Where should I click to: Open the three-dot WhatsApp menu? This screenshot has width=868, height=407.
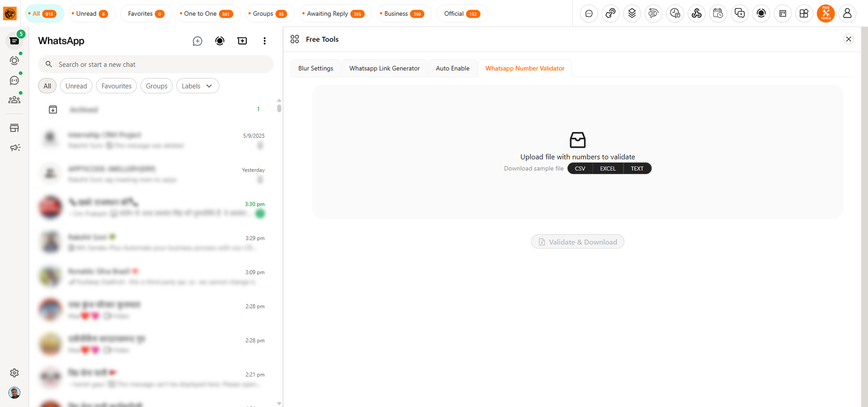pyautogui.click(x=264, y=41)
